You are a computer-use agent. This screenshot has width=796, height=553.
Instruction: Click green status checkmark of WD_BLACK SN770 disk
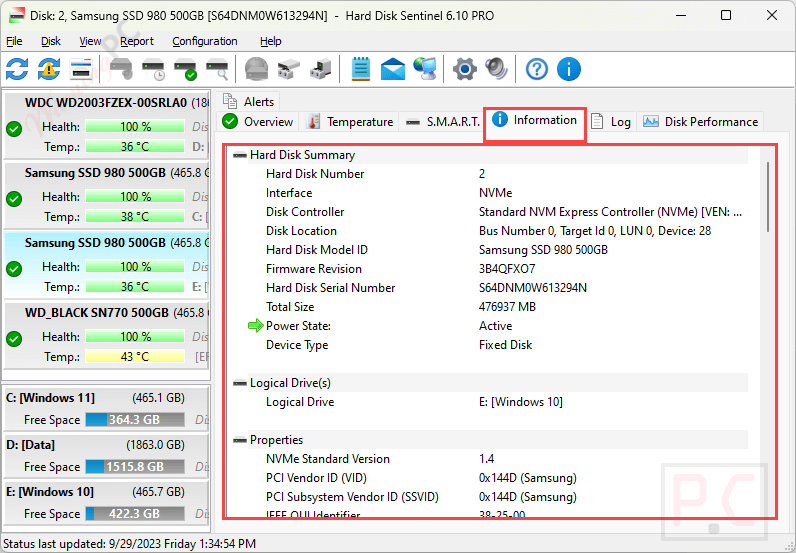tap(14, 339)
